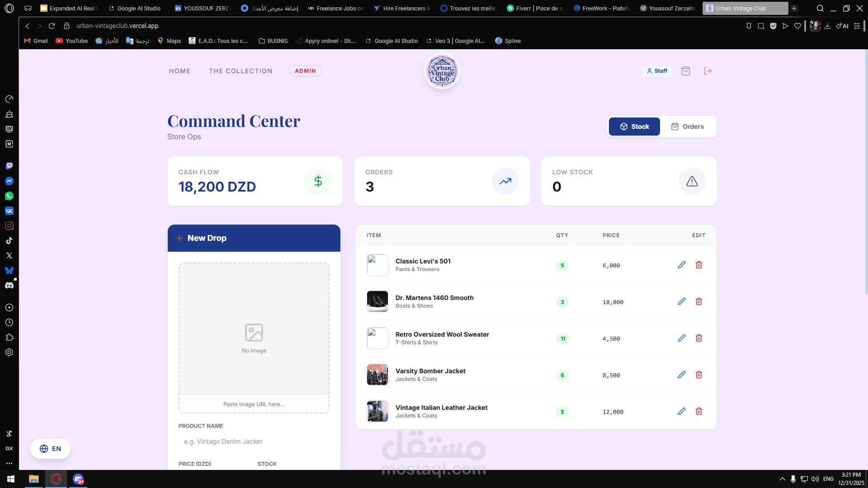
Task: Click the Urban Vintage Club logo
Action: [x=442, y=71]
